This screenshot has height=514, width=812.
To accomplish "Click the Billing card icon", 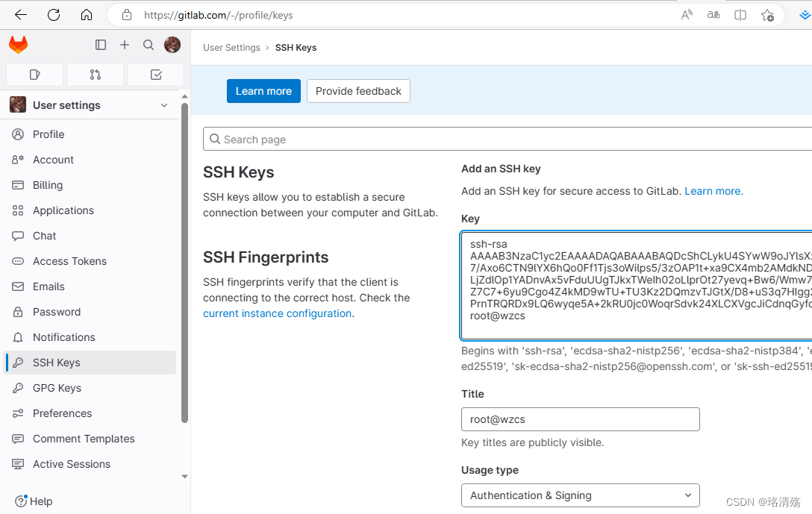I will pos(18,185).
